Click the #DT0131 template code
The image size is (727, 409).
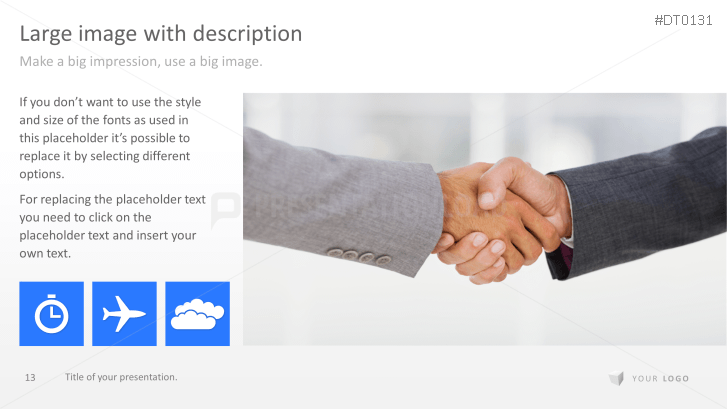683,20
